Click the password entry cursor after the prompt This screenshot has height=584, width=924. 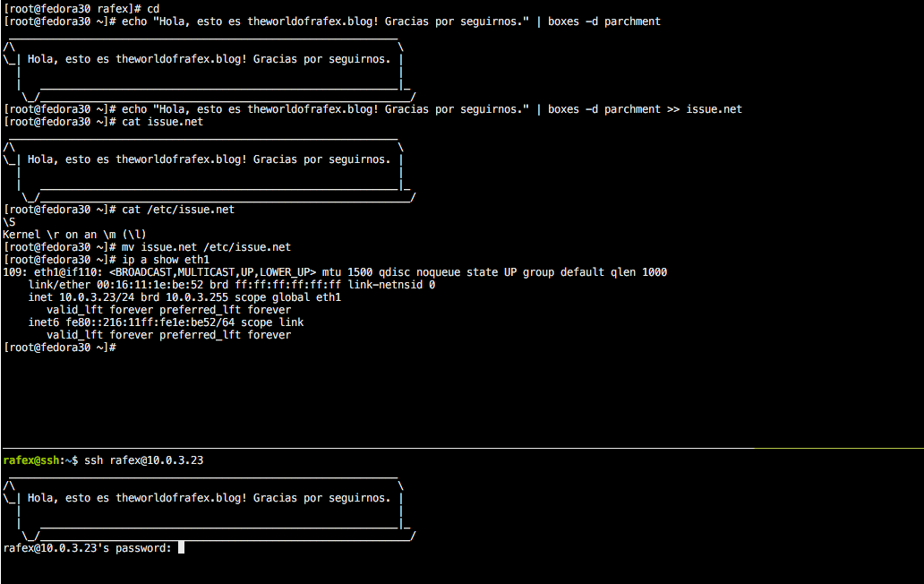(181, 547)
